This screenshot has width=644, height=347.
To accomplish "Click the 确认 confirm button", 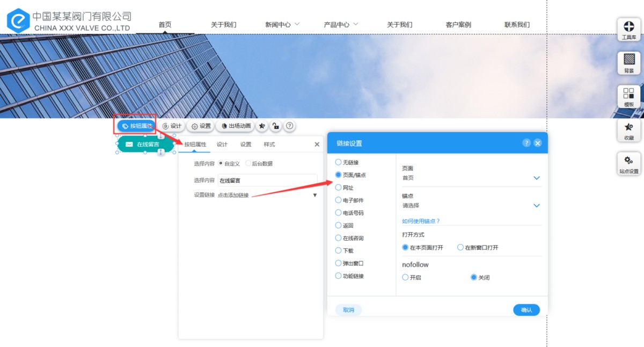I will click(526, 310).
